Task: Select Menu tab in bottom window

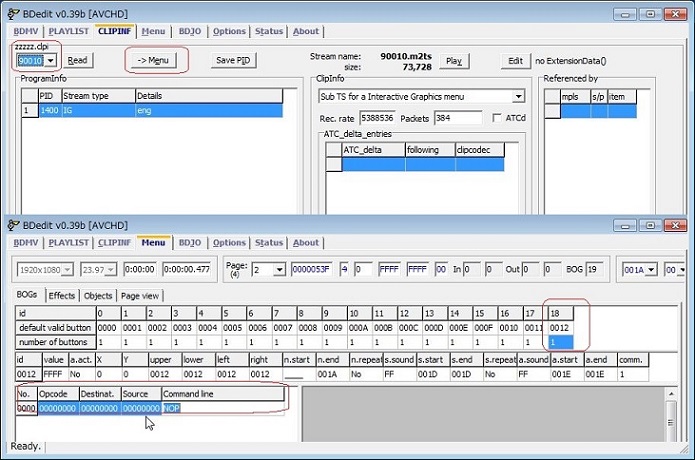Action: point(153,242)
